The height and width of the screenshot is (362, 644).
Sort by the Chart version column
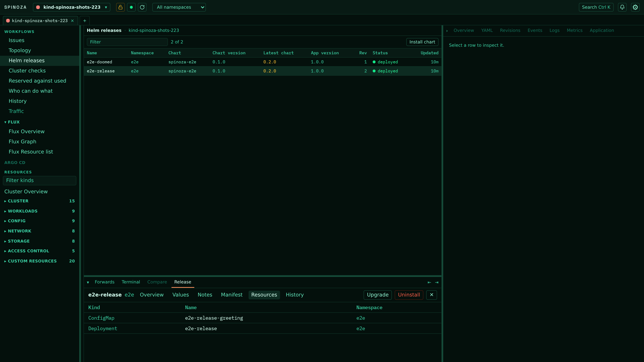229,53
